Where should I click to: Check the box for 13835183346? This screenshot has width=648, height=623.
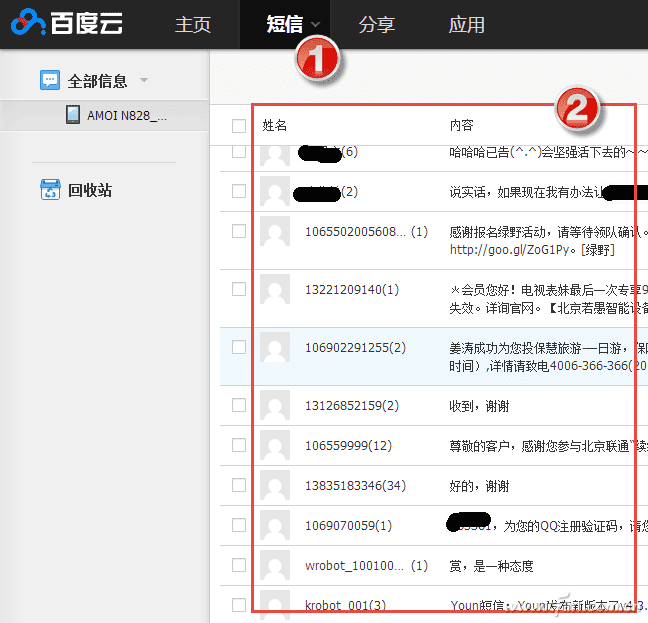(239, 485)
